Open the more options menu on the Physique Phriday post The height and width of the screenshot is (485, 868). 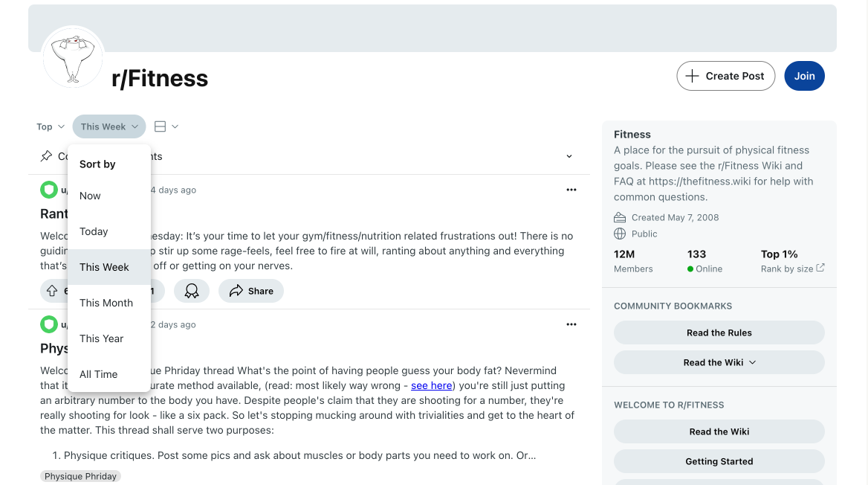571,324
